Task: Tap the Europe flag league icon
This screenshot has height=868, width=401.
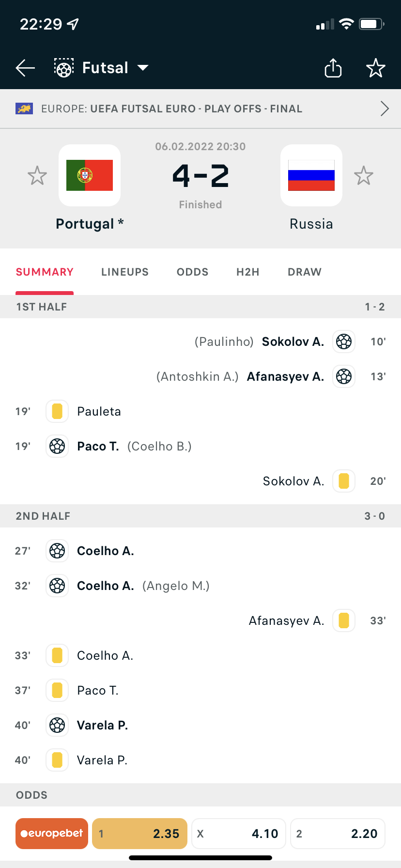Action: (x=24, y=108)
